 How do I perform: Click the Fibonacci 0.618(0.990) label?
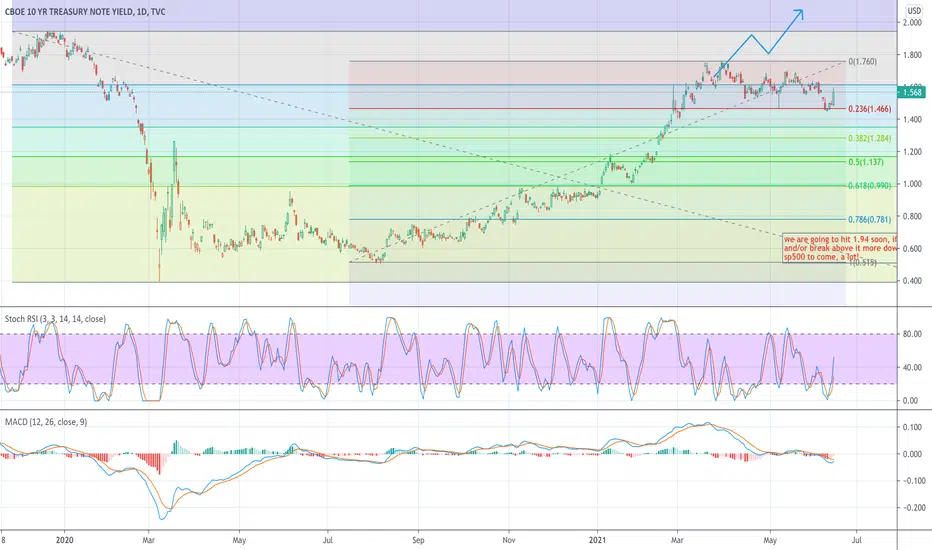(870, 186)
